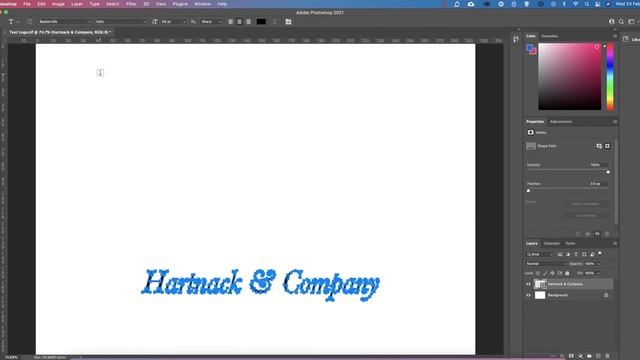Adjust the Density slider handle

coord(608,172)
